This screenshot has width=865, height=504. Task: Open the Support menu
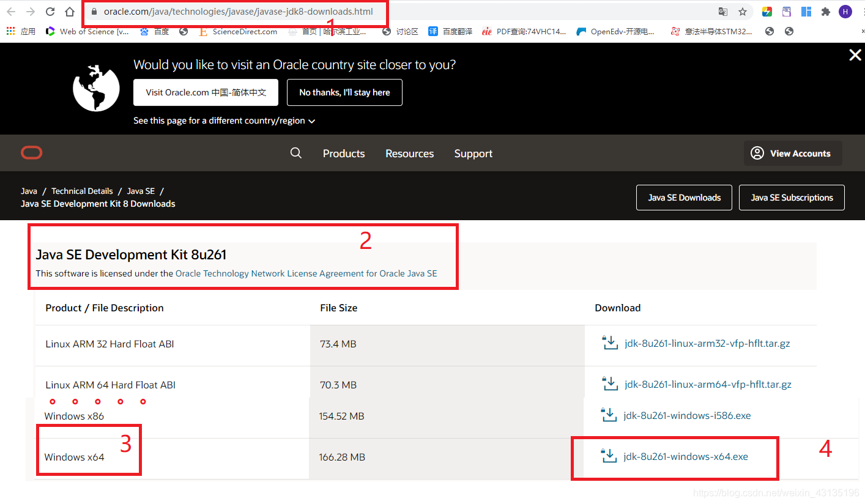473,154
